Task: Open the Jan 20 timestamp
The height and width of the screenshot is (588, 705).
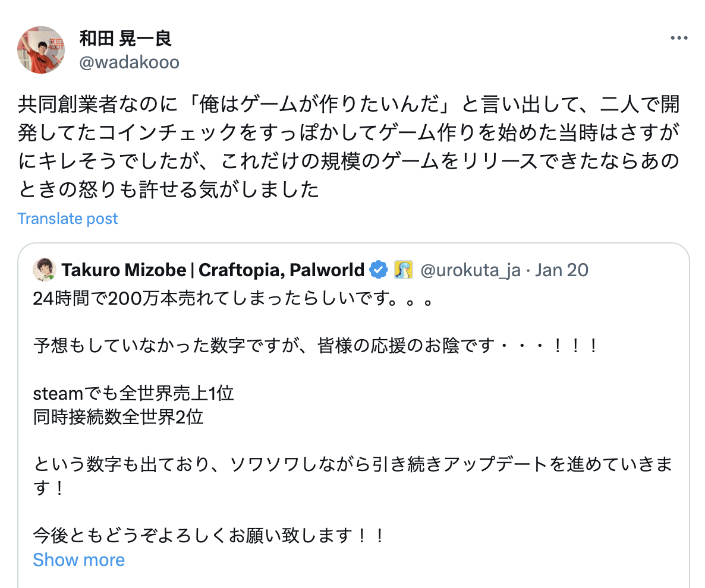Action: [562, 270]
